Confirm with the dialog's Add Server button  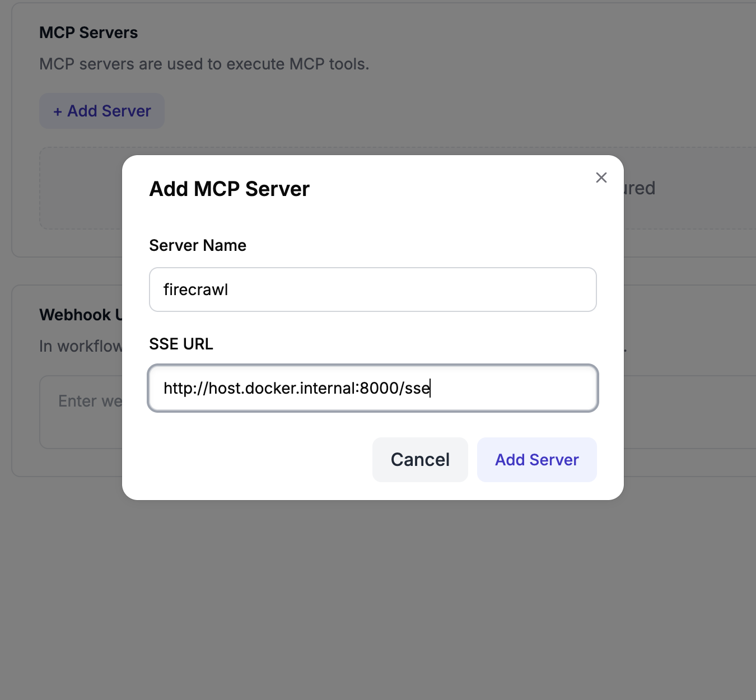pos(536,460)
